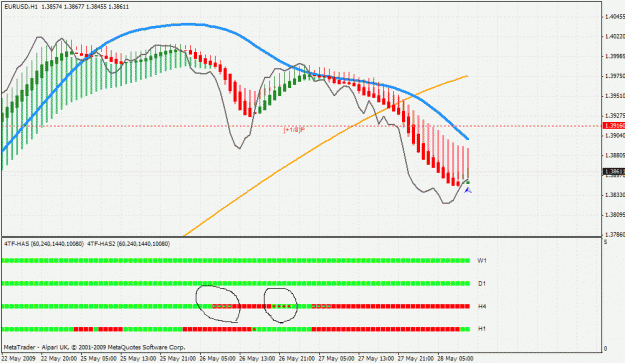The image size is (625, 363).
Task: Click the 1.39510 price axis label
Action: [615, 96]
